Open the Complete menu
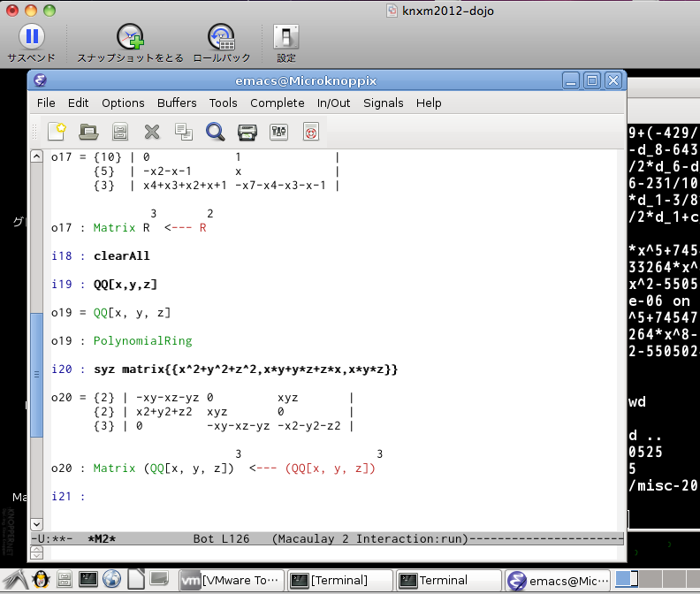The height and width of the screenshot is (594, 700). [278, 103]
